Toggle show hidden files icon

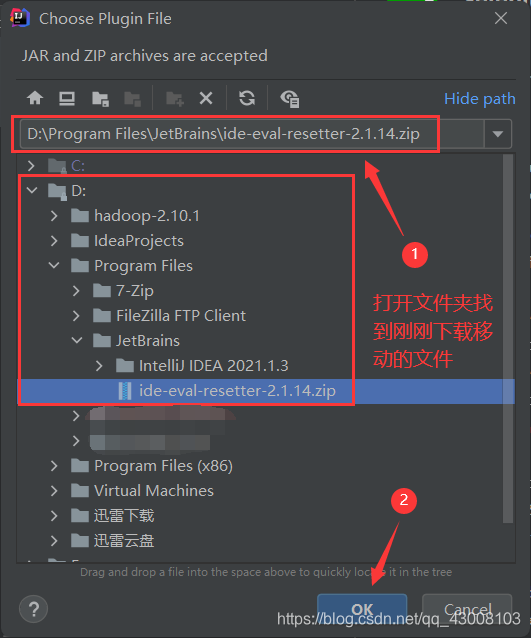pyautogui.click(x=290, y=98)
